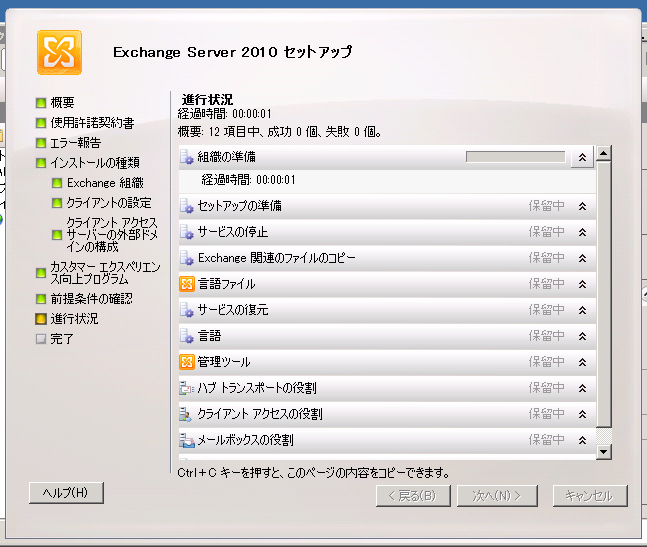Click the メールボックスの役割 icon
This screenshot has width=647, height=547.
point(187,440)
